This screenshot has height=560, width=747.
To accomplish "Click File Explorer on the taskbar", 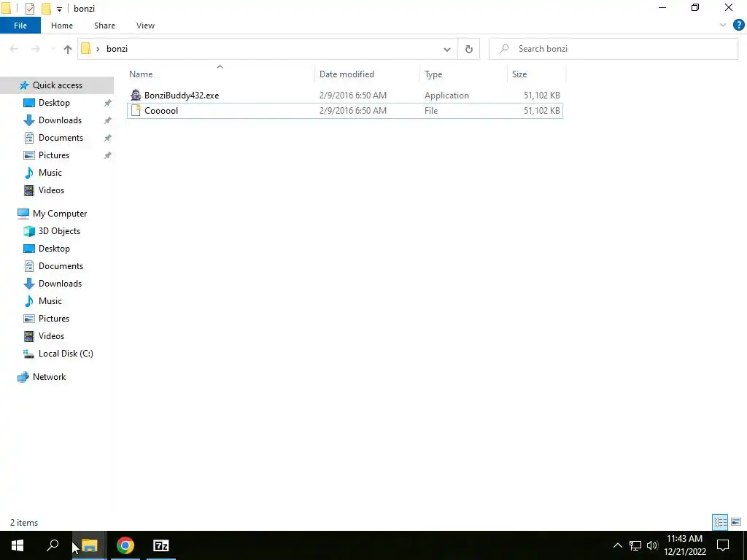I will tap(89, 545).
